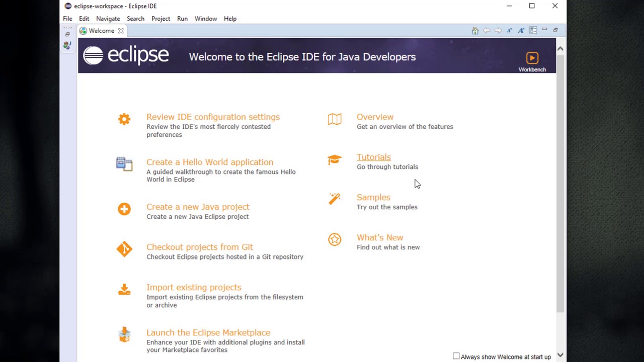Increase font size with the larger A icon
The width and height of the screenshot is (644, 362).
point(521,31)
